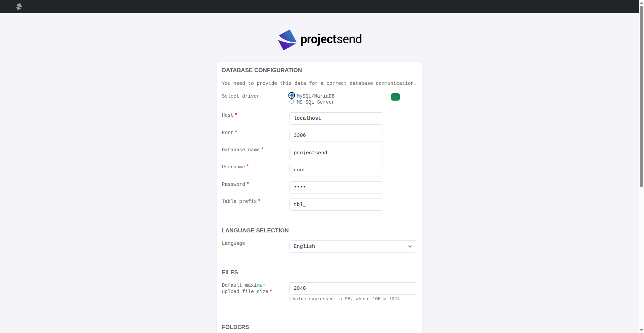Focus the Host input field
Screen dimensions: 644x333
[x=336, y=118]
